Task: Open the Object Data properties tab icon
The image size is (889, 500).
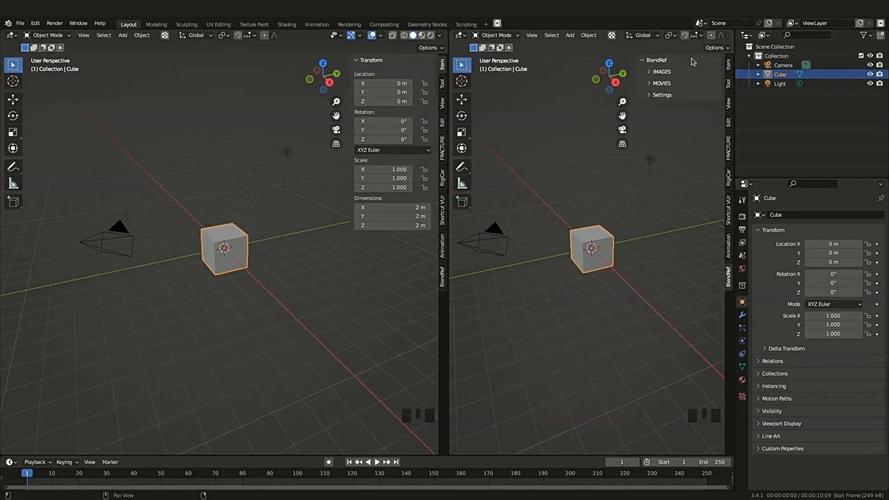Action: [x=742, y=367]
